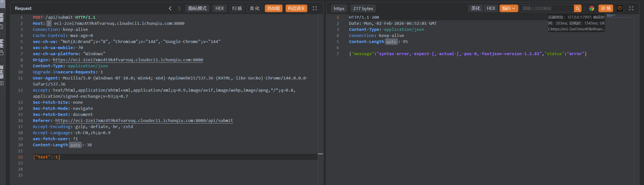Focus the 请输入定位响应 search field
The height and width of the screenshot is (185, 644).
point(547,8)
